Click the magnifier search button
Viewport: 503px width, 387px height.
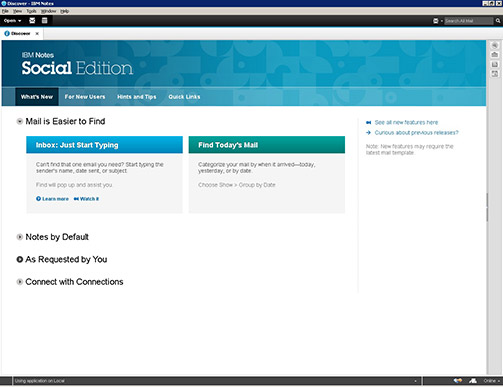498,21
